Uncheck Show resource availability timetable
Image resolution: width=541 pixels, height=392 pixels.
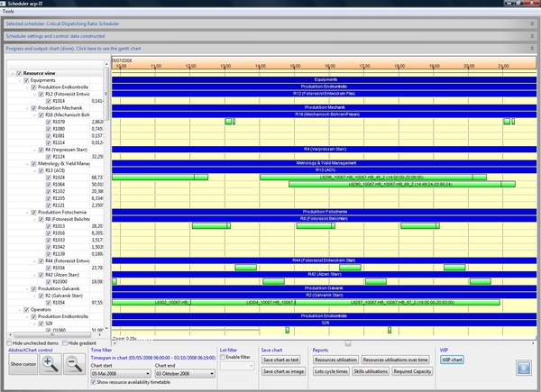(95, 382)
